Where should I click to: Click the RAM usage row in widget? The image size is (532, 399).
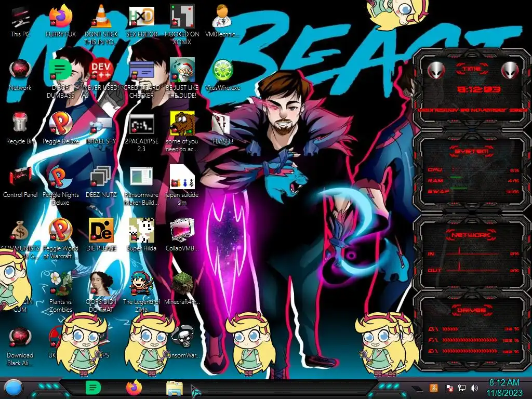[474, 181]
